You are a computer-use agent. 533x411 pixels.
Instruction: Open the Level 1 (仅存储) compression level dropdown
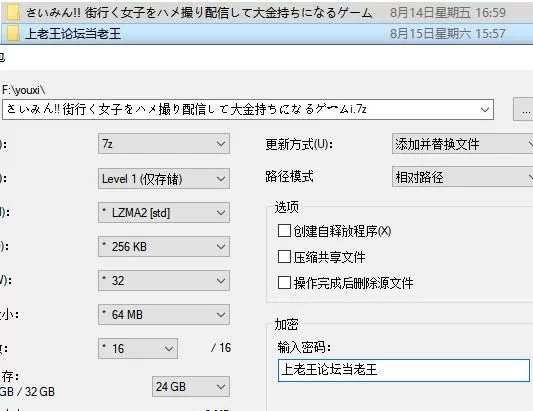164,178
